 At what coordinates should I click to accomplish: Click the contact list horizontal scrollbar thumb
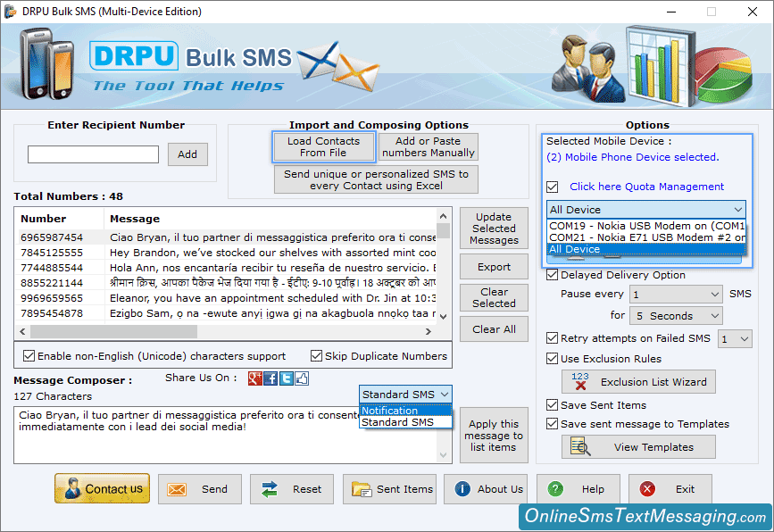(114, 332)
